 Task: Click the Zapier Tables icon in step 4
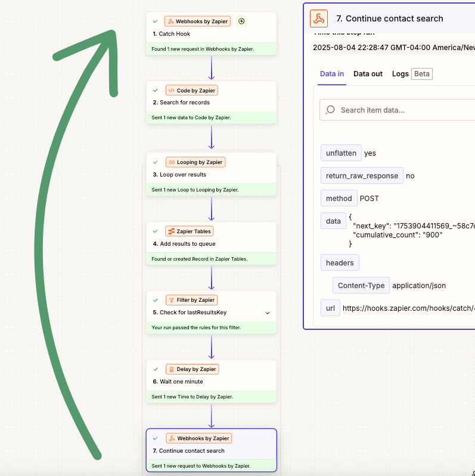click(172, 231)
